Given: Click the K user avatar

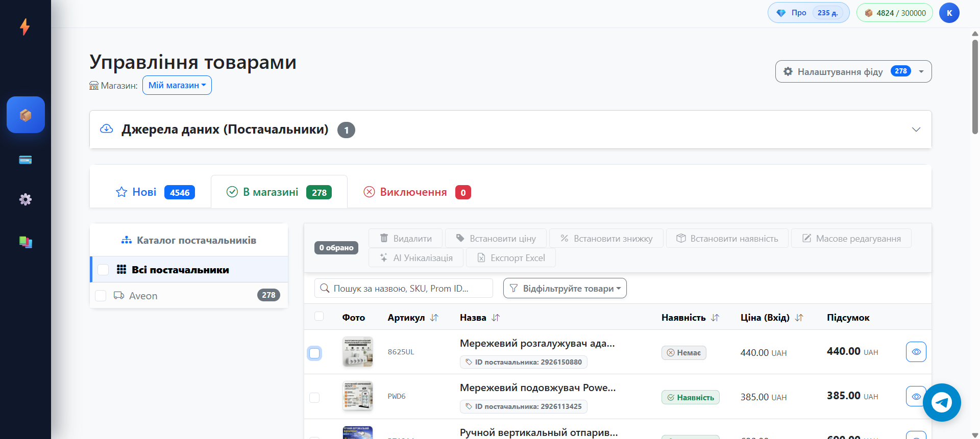Looking at the screenshot, I should click(x=949, y=13).
